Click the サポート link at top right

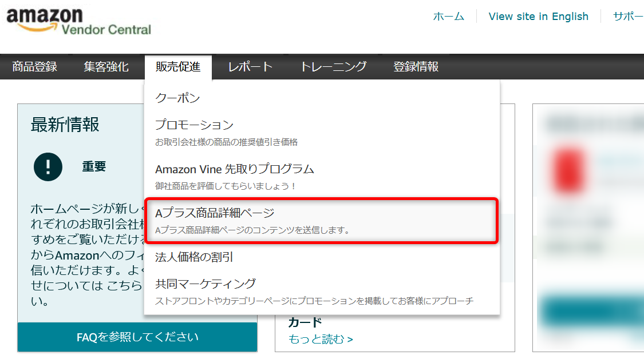629,17
